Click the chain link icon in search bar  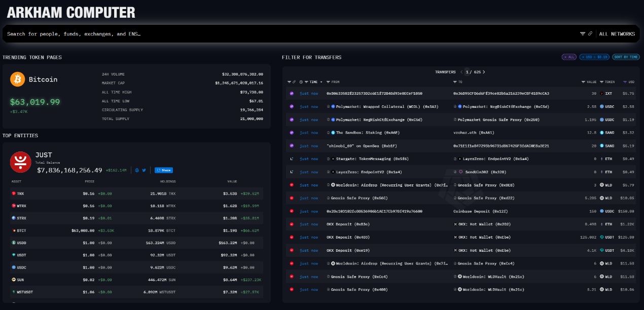coord(590,34)
